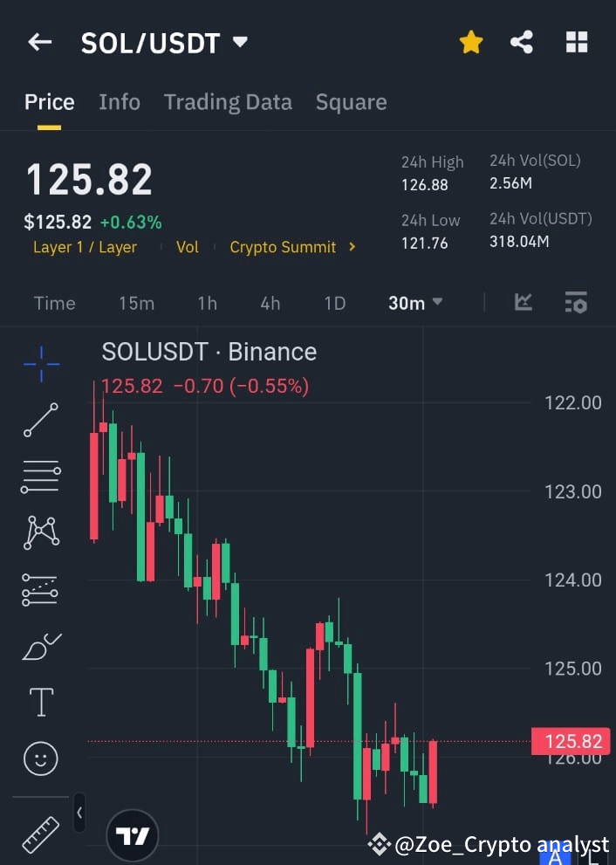
Task: Click the Layer 1 / Layer tag
Action: tap(85, 247)
